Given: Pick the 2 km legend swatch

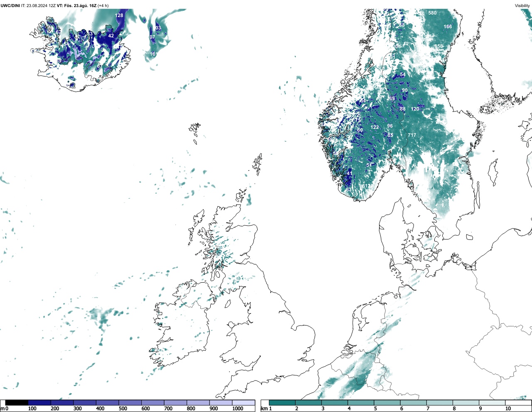Looking at the screenshot, I should pyautogui.click(x=308, y=402).
